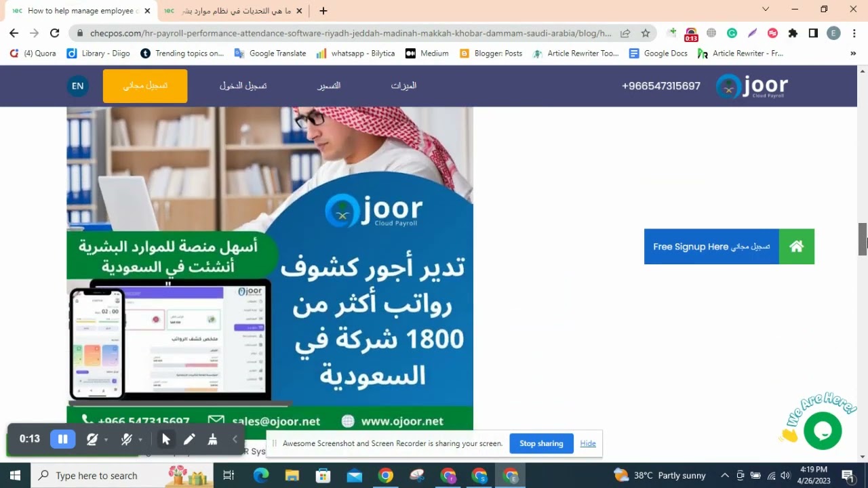
Task: Show hidden system tray icons
Action: pyautogui.click(x=724, y=475)
